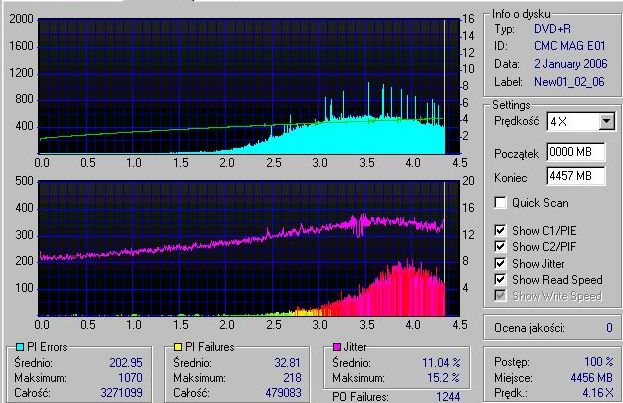The height and width of the screenshot is (403, 623).
Task: Click PI Failures total value 479083
Action: (x=284, y=393)
